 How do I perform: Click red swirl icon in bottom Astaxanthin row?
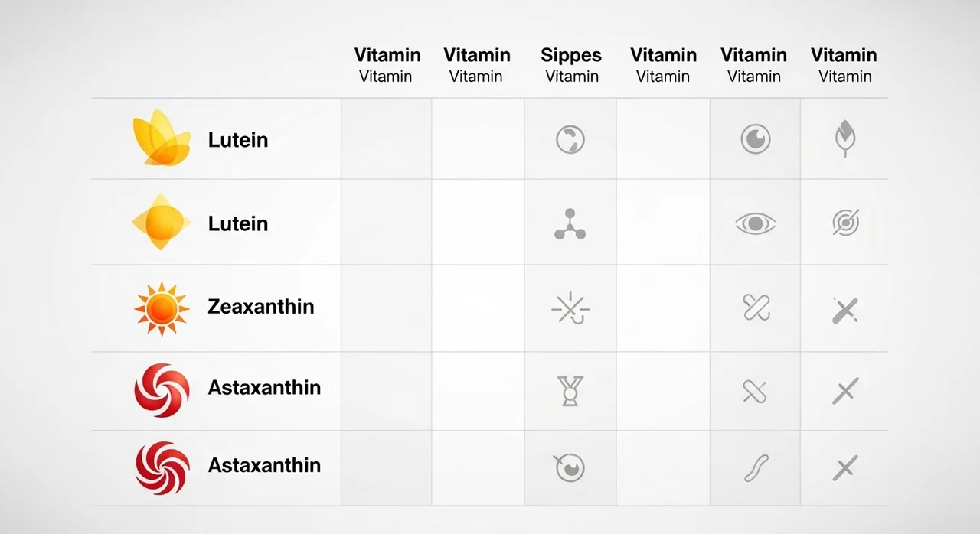[162, 467]
